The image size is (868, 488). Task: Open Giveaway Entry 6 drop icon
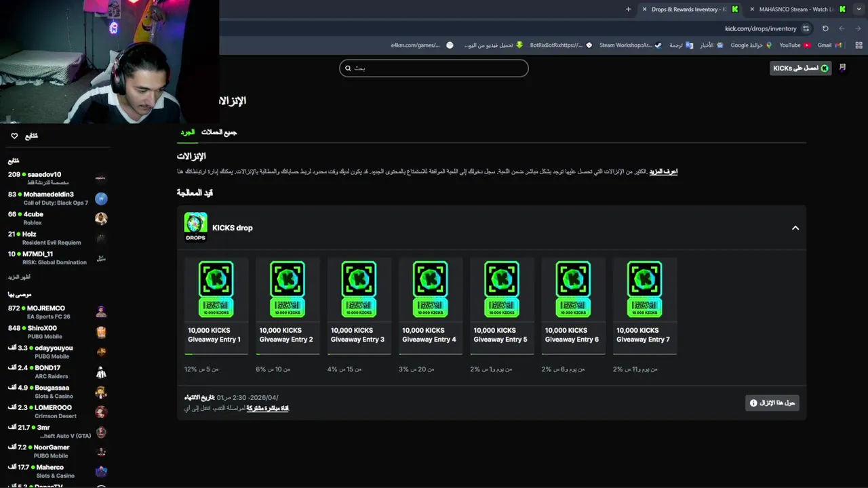[x=573, y=289]
